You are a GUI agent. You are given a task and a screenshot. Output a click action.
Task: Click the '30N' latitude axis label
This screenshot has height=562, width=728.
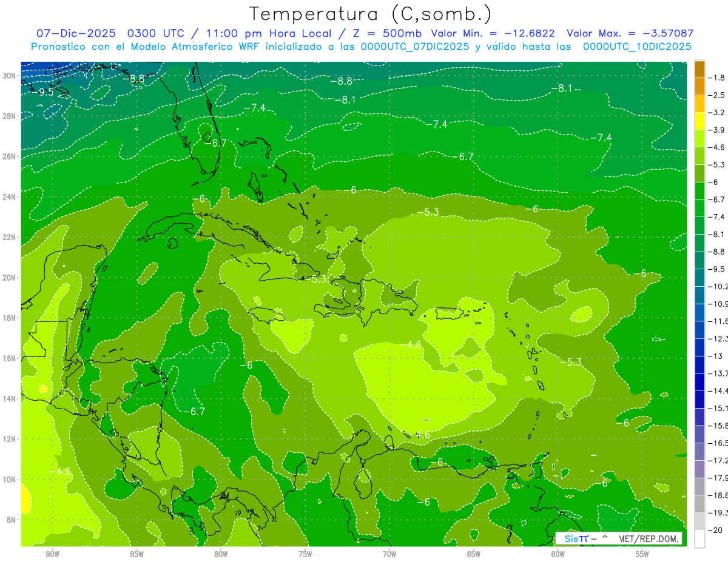pos(10,76)
